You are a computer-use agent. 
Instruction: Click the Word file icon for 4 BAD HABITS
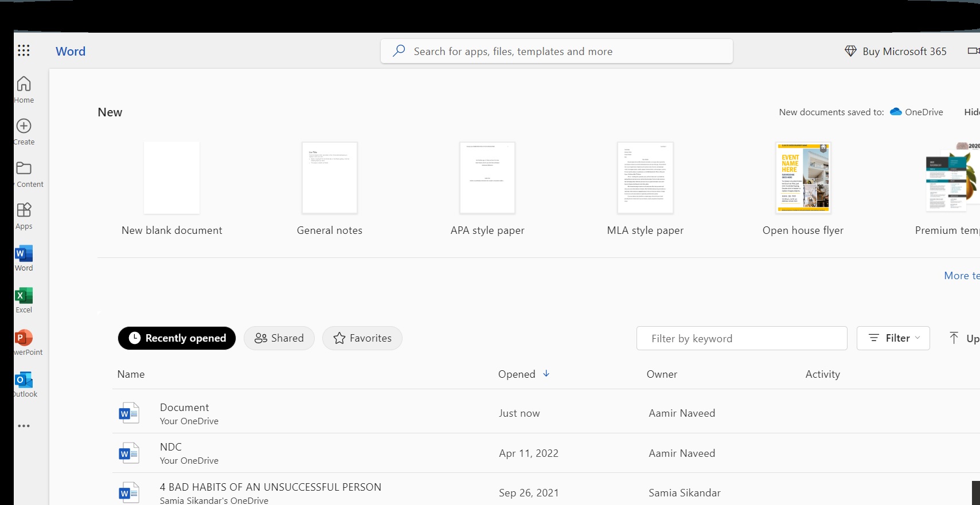(129, 492)
